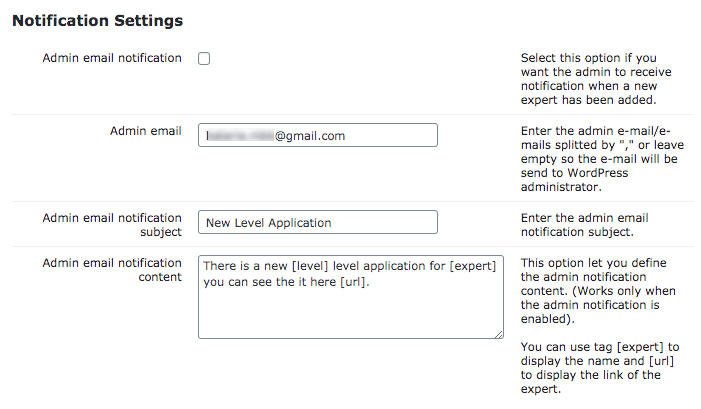This screenshot has height=409, width=701.
Task: Enable the Admin email notification checkbox
Action: 204,59
